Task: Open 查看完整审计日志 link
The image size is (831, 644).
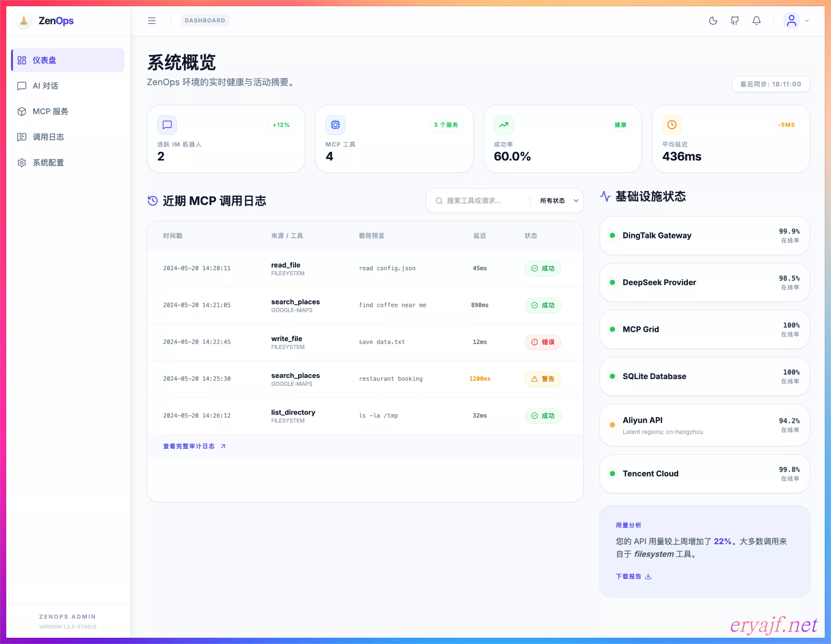Action: point(189,446)
